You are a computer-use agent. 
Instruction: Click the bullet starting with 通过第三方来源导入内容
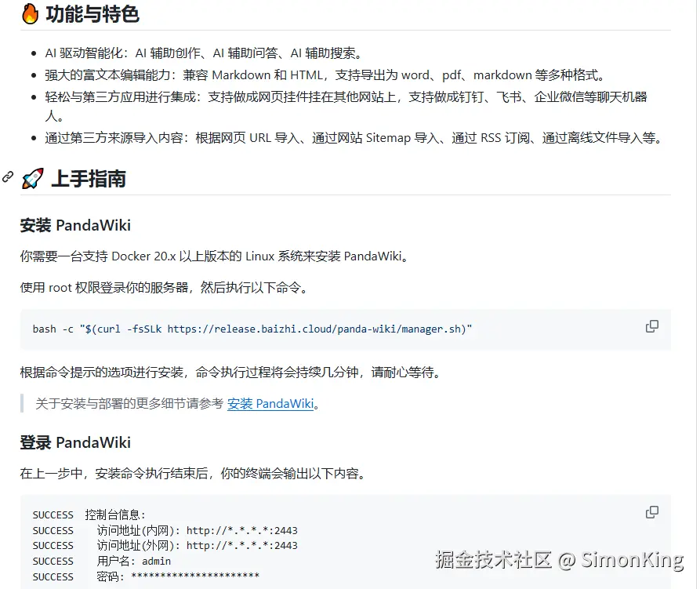pyautogui.click(x=353, y=138)
